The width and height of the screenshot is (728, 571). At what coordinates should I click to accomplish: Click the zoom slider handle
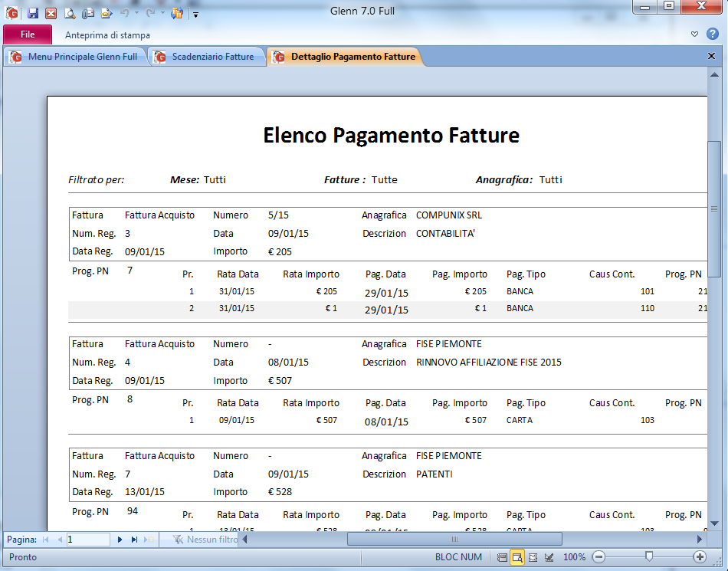[x=649, y=556]
